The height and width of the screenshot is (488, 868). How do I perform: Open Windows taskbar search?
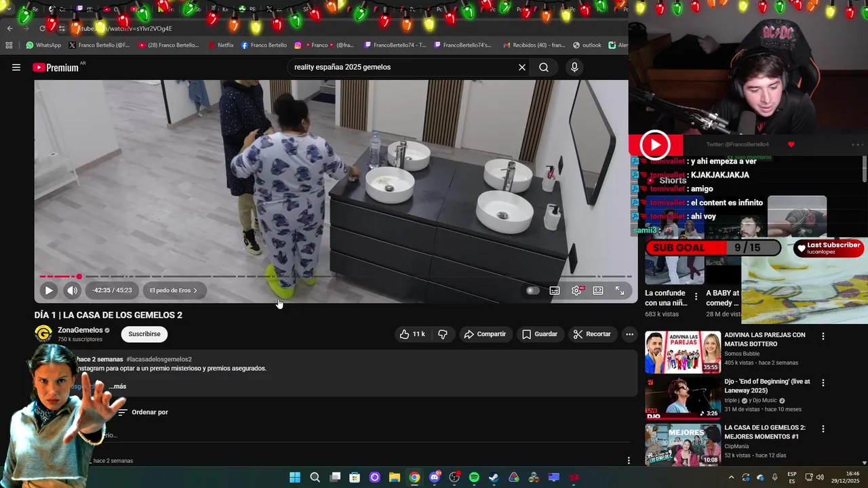[315, 477]
